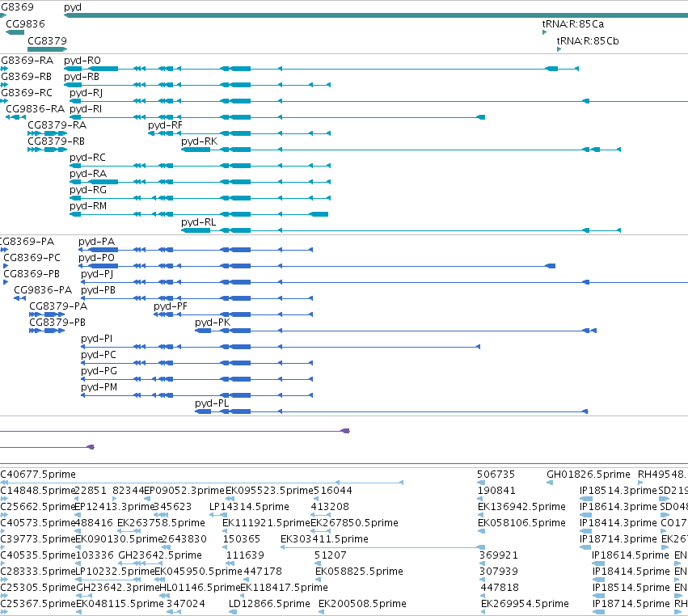Select the pyd gene label

coord(73,7)
